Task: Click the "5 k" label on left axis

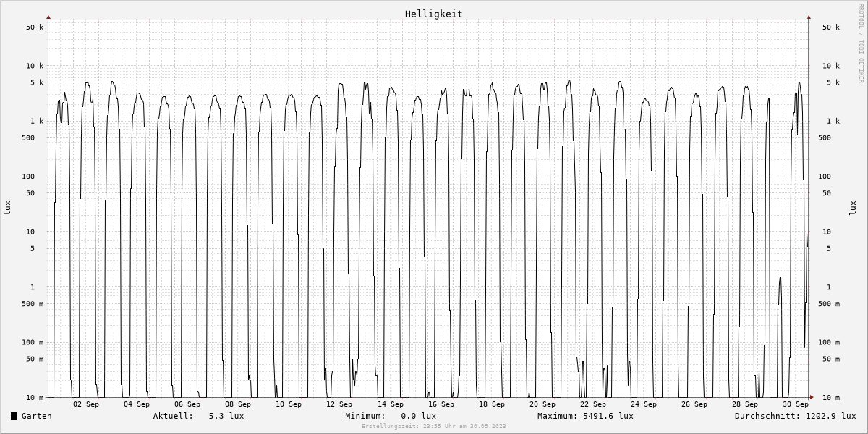Action: 37,82
